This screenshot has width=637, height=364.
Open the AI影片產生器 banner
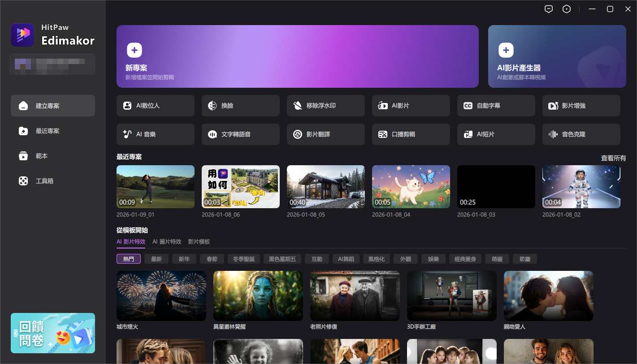(557, 56)
